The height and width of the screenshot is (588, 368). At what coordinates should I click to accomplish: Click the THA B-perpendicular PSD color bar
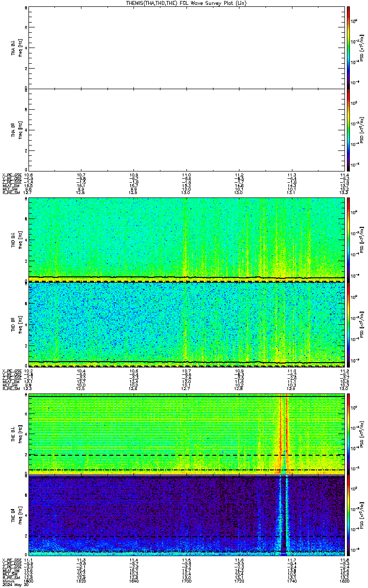pyautogui.click(x=348, y=47)
